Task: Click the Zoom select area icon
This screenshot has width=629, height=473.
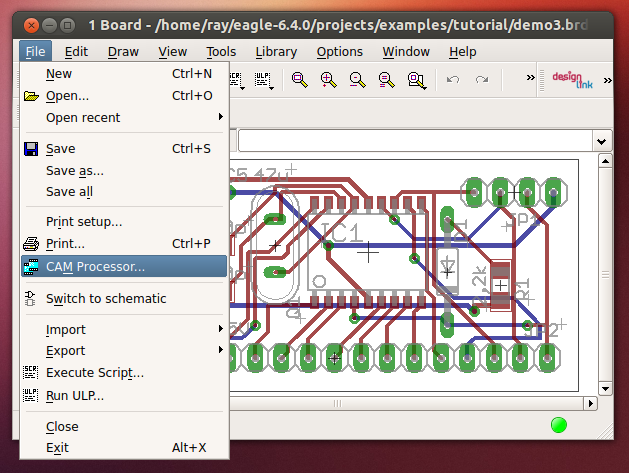Action: pyautogui.click(x=417, y=80)
